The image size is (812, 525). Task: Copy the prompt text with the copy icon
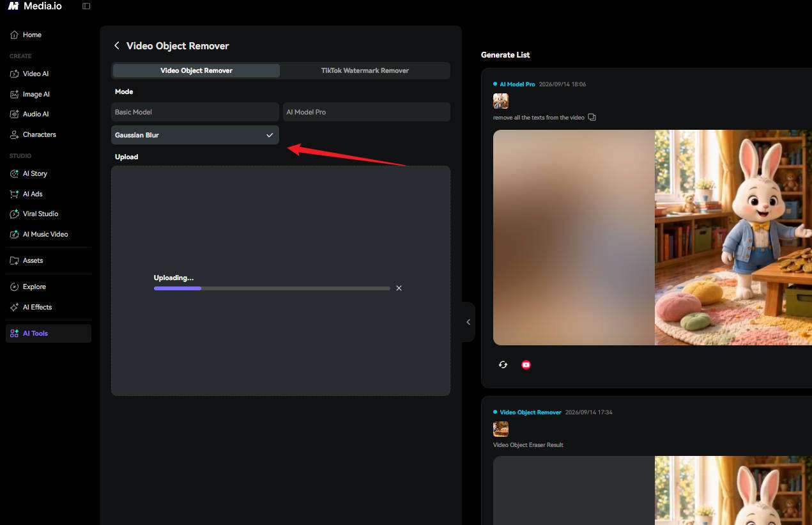click(592, 118)
